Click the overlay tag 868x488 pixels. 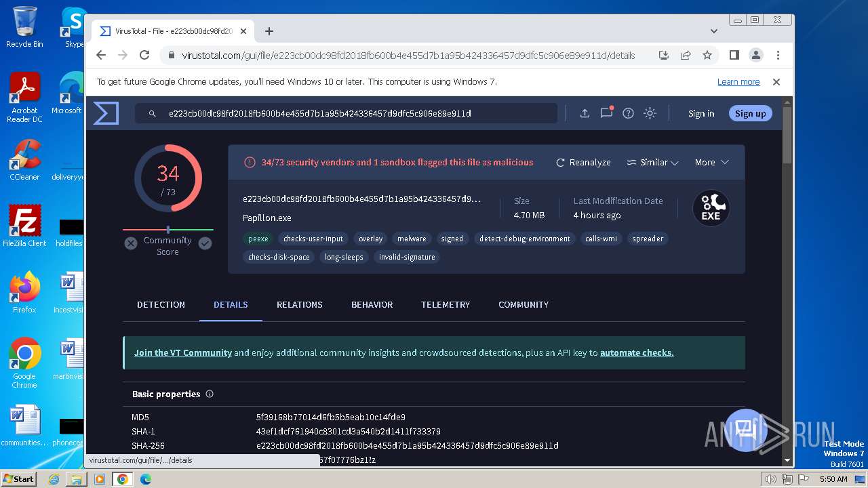click(x=371, y=239)
